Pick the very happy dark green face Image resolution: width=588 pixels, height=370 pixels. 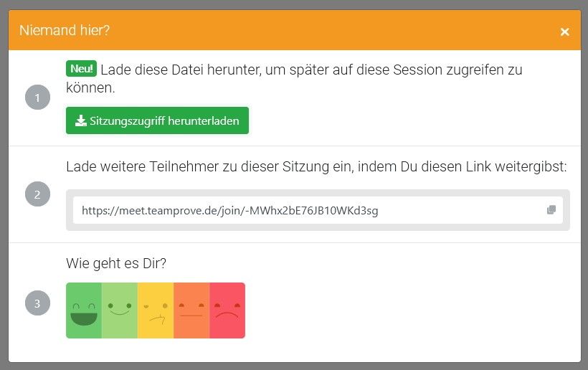point(84,310)
